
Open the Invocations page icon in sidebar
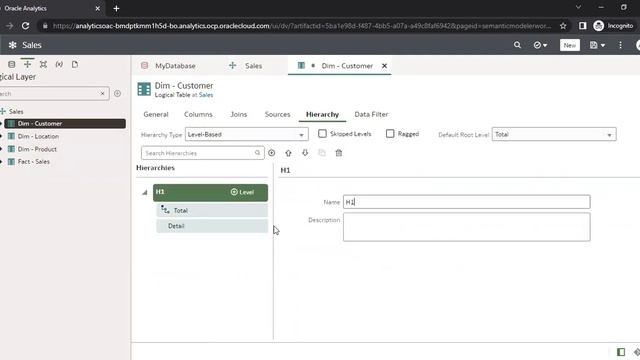point(75,64)
